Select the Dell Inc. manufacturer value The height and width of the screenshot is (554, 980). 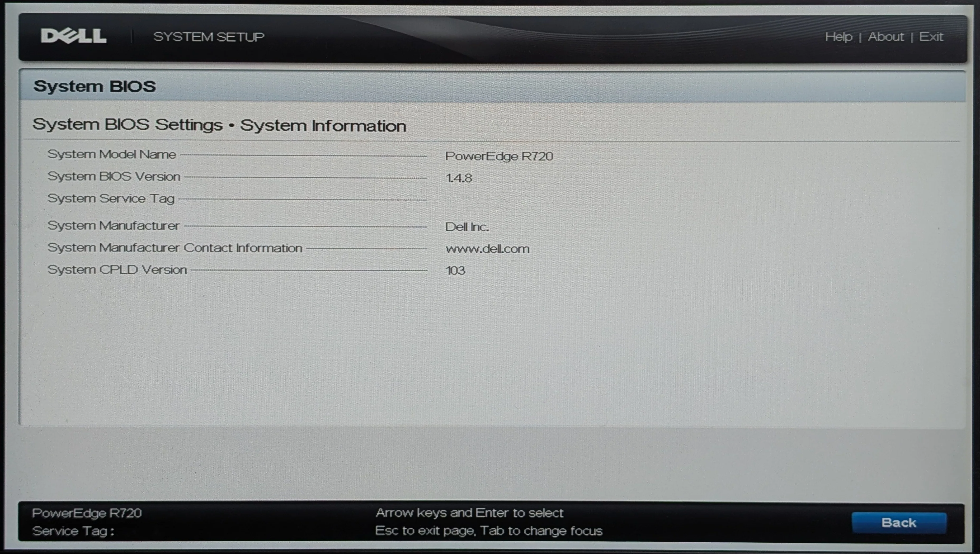coord(467,227)
